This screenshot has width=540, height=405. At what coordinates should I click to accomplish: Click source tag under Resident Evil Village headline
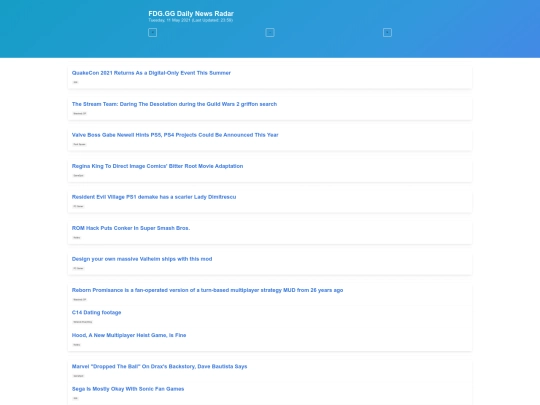(x=79, y=206)
